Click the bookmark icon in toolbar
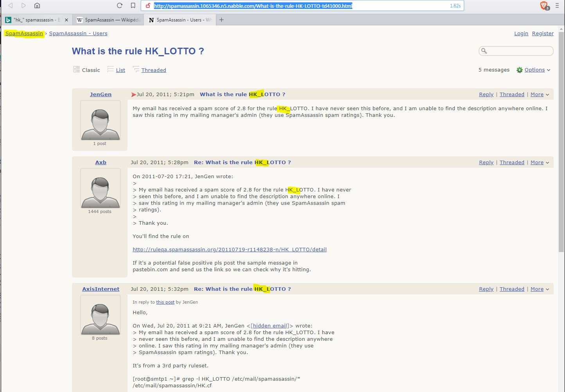565x392 pixels. (x=133, y=5)
